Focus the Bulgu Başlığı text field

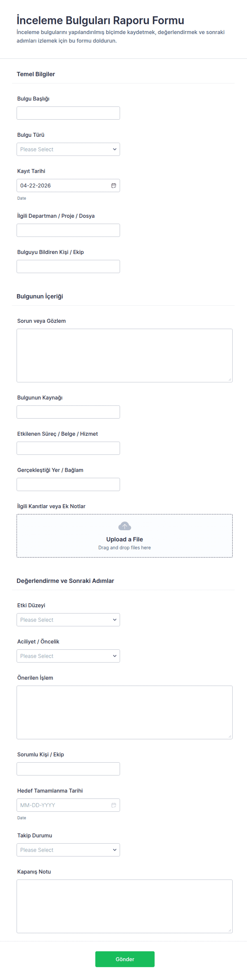click(68, 113)
